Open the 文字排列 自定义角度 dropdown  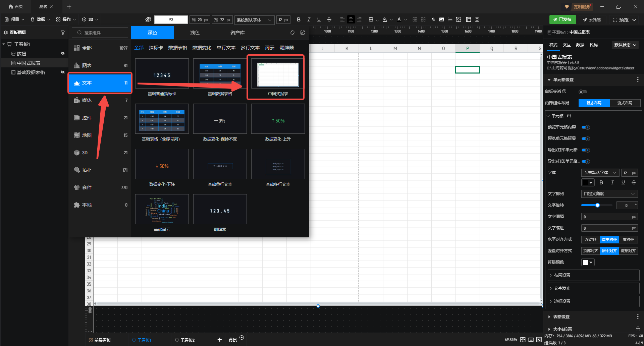point(609,193)
